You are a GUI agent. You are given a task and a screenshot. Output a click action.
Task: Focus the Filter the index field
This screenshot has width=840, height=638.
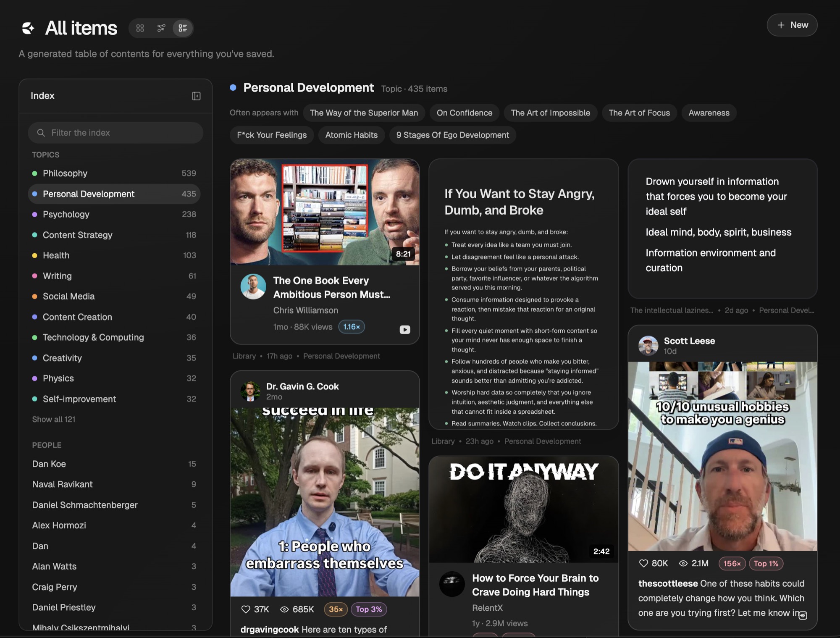click(115, 133)
